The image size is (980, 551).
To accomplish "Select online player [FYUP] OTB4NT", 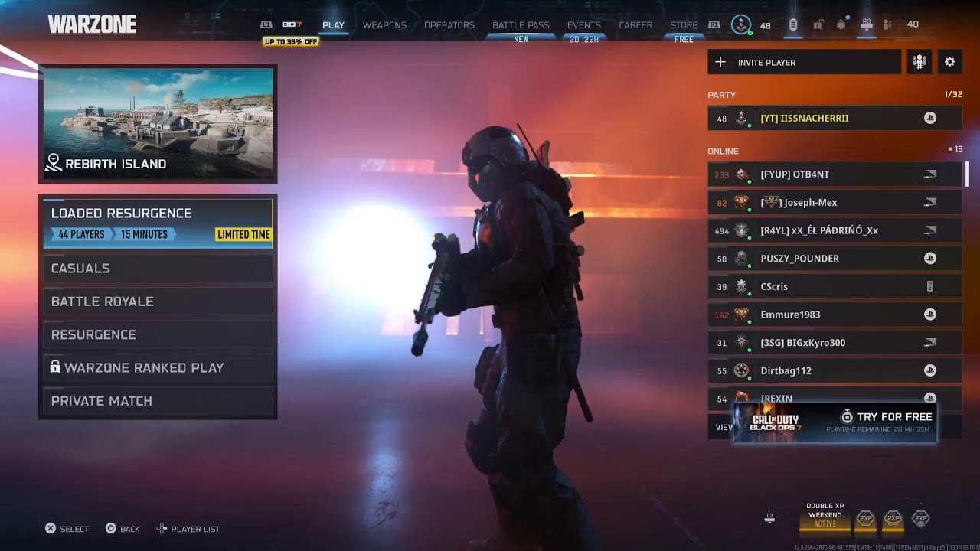I will pos(835,174).
